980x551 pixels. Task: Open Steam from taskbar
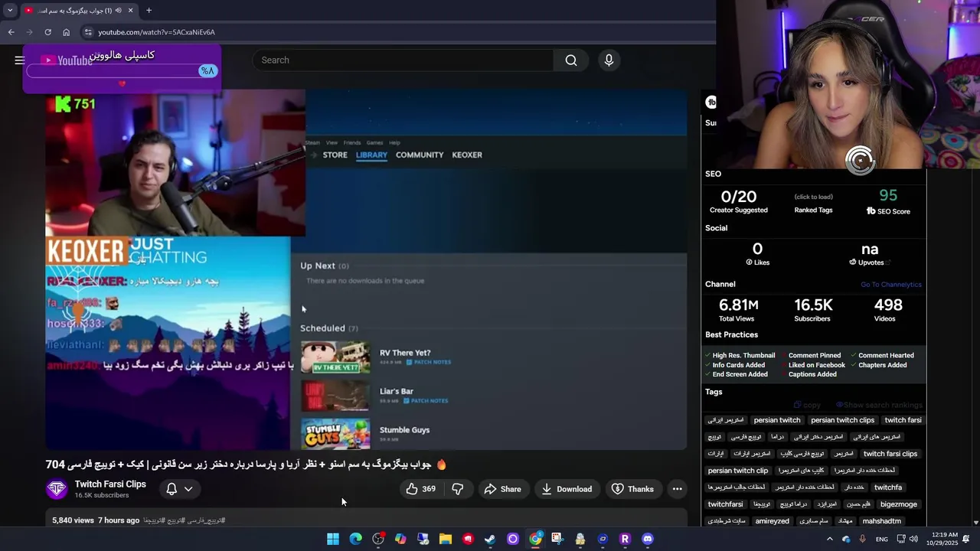(x=490, y=539)
